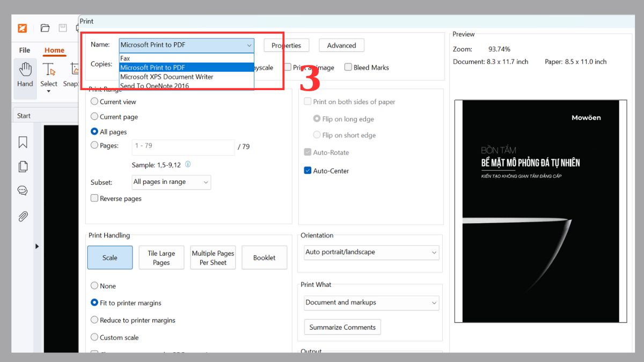Select the Hand tool
Image resolution: width=644 pixels, height=362 pixels.
25,75
